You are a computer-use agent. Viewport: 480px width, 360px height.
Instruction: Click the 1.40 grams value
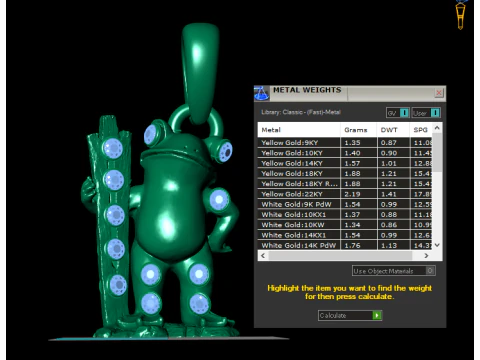pos(352,153)
